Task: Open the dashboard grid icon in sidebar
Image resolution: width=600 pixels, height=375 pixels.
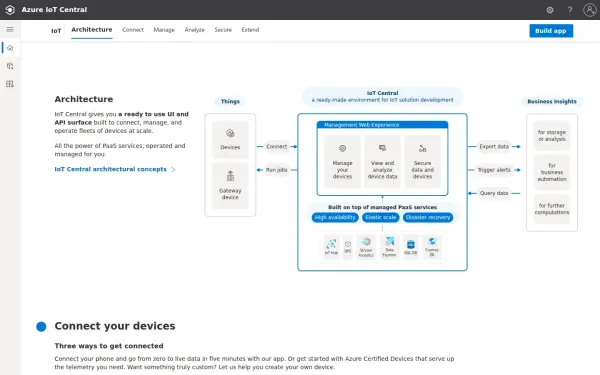Action: click(10, 84)
